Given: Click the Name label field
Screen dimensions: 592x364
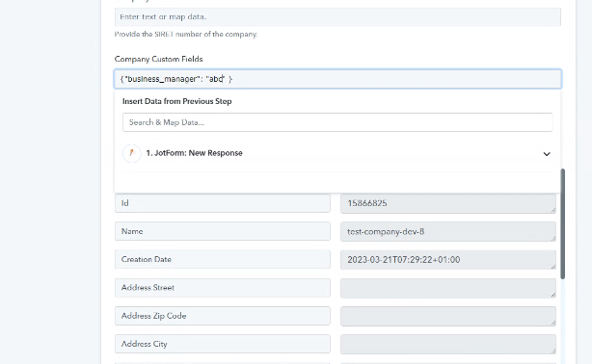Looking at the screenshot, I should (x=223, y=231).
